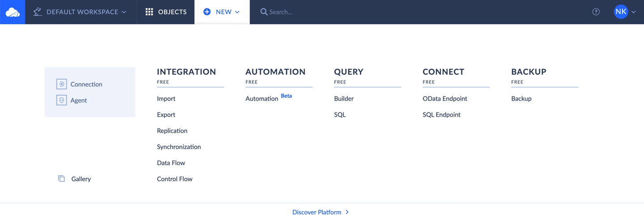644x219 pixels.
Task: Collapse the New menu chevron
Action: [x=237, y=12]
